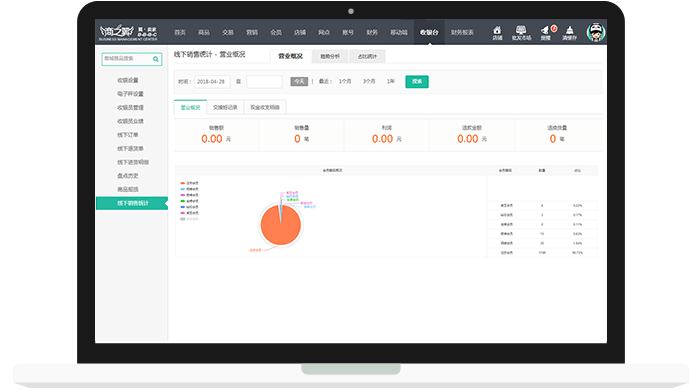This screenshot has height=390, width=700.
Task: Click the 销售额 0.00 元 stat card
Action: coord(216,135)
